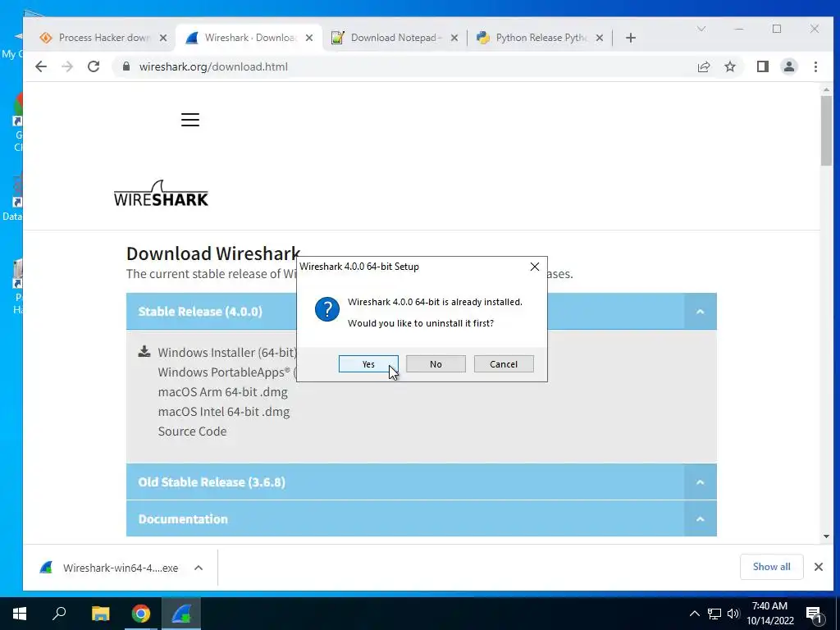Go back in Chrome

coord(41,66)
